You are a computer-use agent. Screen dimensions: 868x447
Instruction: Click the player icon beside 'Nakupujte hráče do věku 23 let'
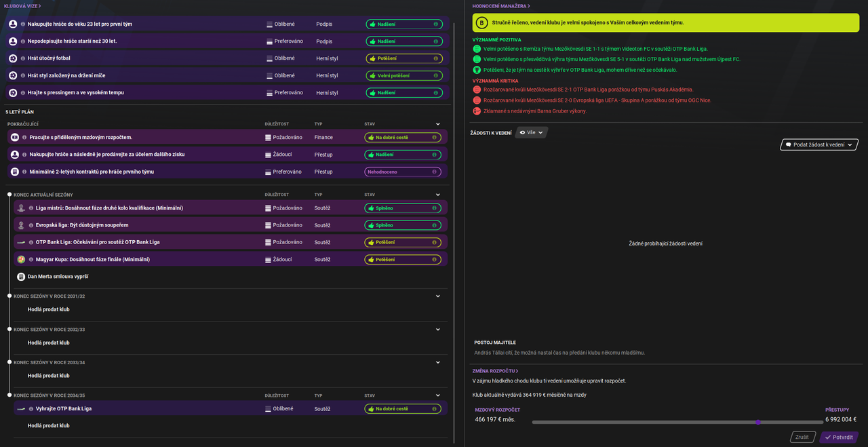tap(13, 24)
